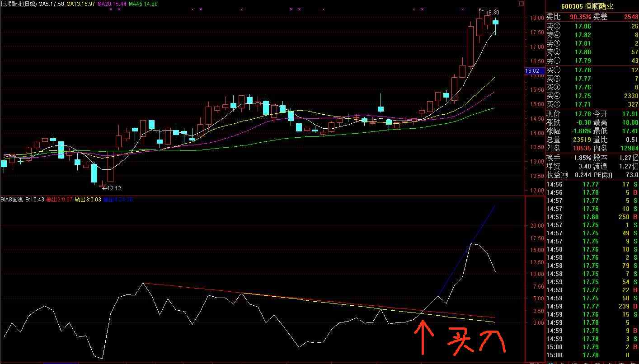Select the MA20:15.44 moving average label
The height and width of the screenshot is (364, 639).
pyautogui.click(x=110, y=4)
